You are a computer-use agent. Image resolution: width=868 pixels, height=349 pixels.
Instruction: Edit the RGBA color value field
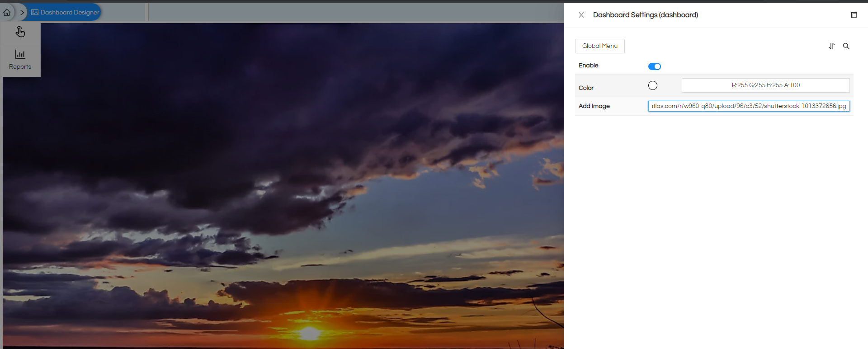[766, 85]
